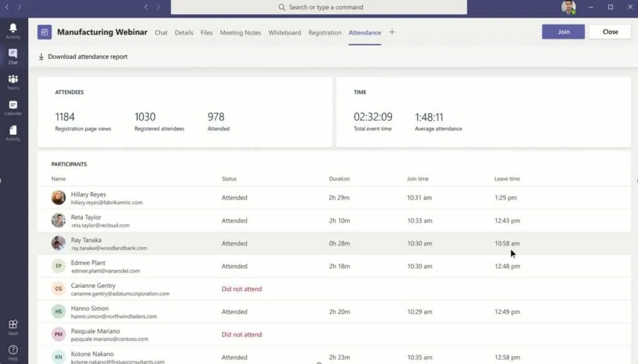Click the Close button

point(609,31)
